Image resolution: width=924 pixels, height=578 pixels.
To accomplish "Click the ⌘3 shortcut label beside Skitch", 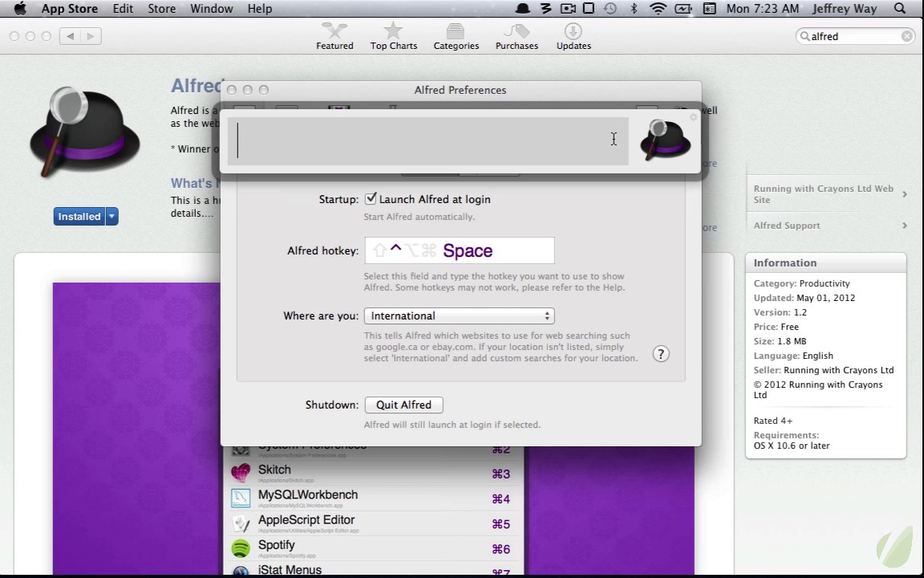I will [x=500, y=474].
